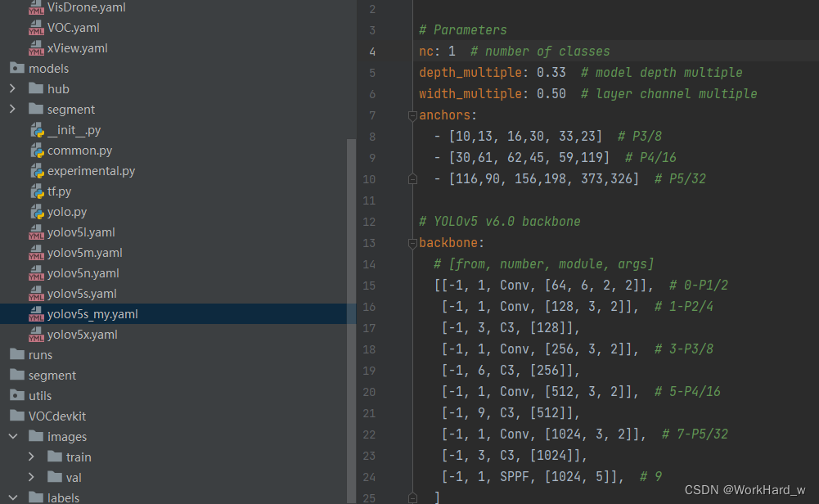Screen dimensions: 819x504
Task: Click the yolov5n.yaml YML icon
Action: (36, 273)
